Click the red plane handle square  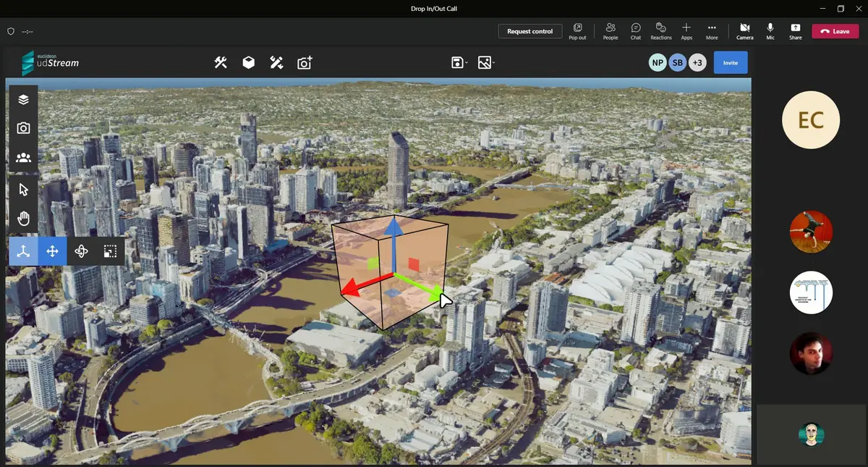pos(412,264)
